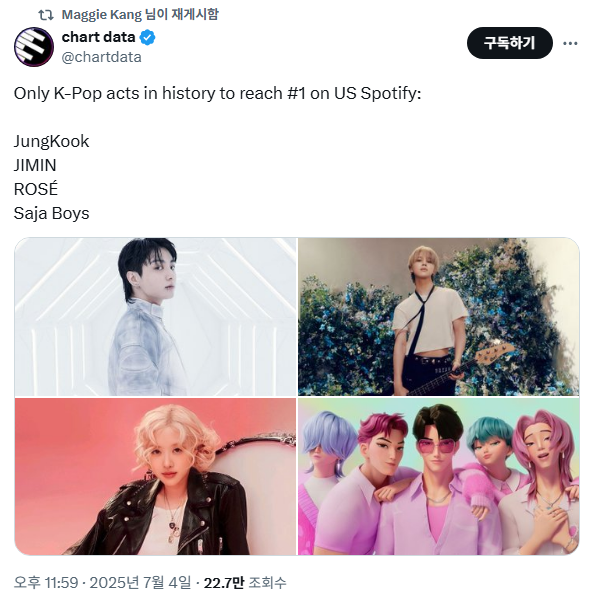Open the bottom-right animated Saja Boys image

coord(439,476)
